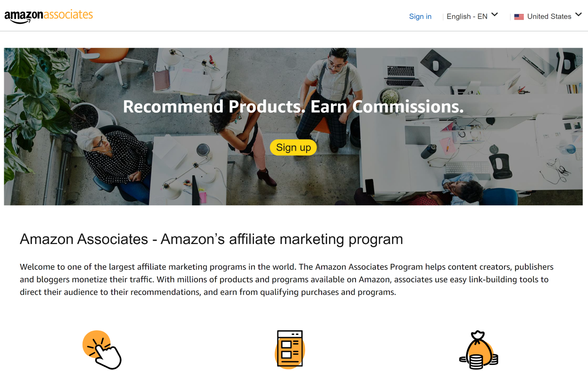Click the orange 'associates' word in the logo
Image resolution: width=588 pixels, height=371 pixels.
[68, 15]
